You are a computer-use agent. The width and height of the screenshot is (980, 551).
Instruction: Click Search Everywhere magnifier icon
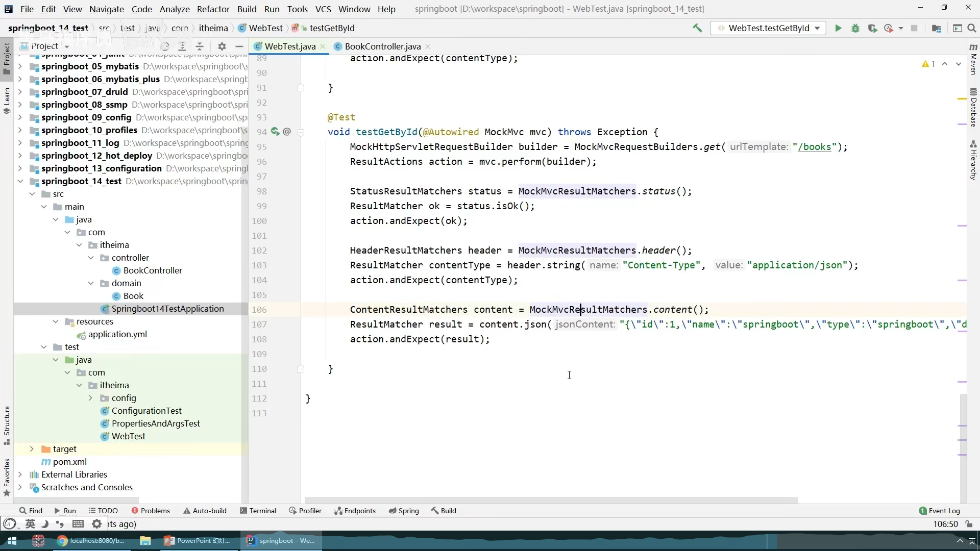click(x=971, y=28)
